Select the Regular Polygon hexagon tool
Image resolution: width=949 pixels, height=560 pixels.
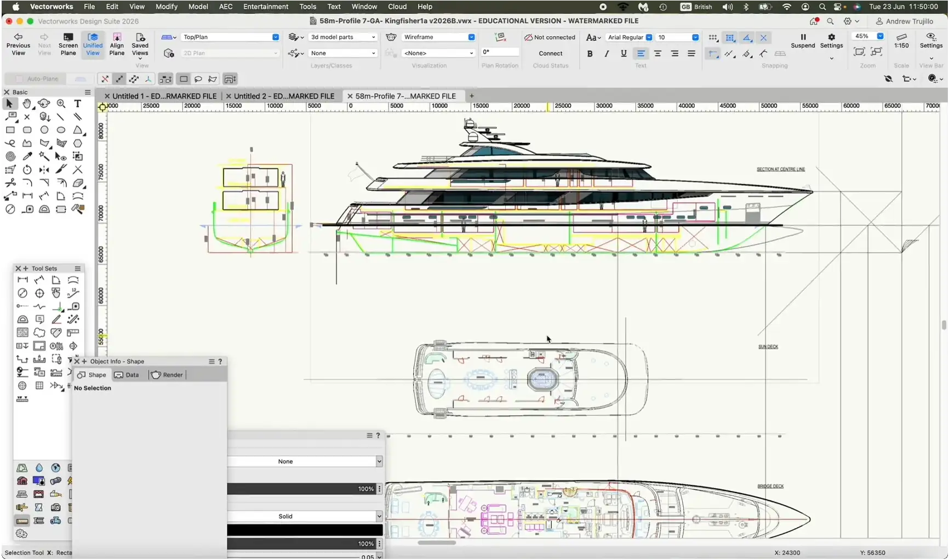(x=78, y=144)
